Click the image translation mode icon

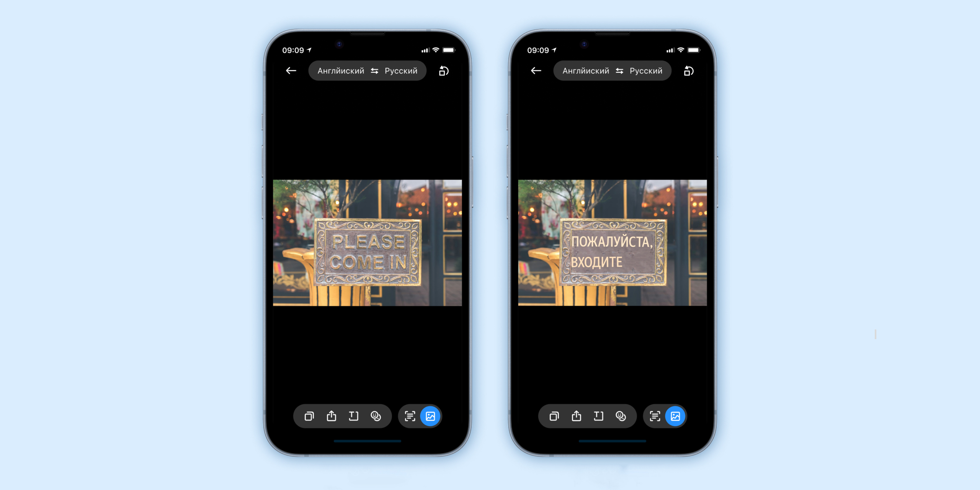point(431,416)
